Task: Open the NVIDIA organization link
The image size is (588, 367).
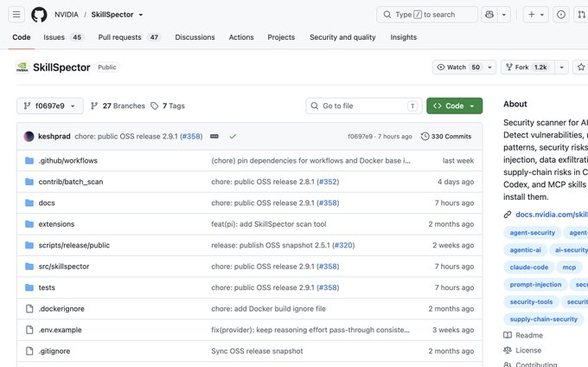Action: pos(67,15)
